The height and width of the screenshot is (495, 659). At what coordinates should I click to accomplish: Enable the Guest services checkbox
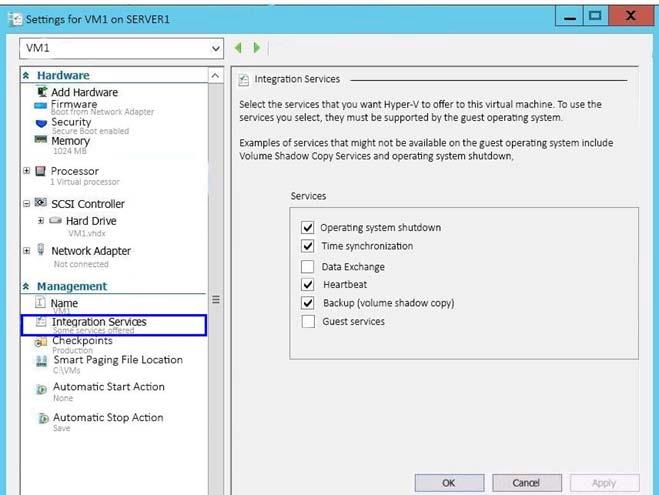tap(308, 321)
